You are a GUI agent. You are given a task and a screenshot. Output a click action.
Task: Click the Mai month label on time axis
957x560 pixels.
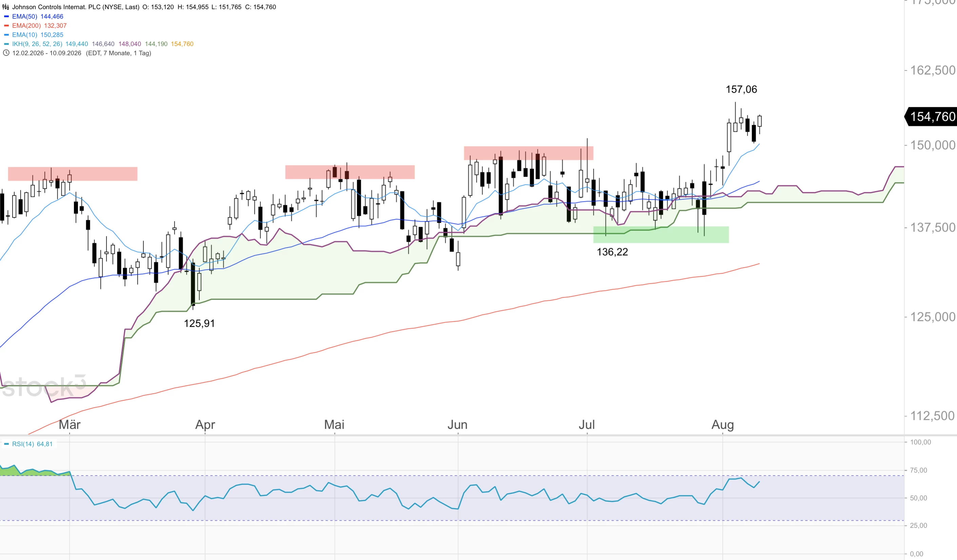[334, 424]
